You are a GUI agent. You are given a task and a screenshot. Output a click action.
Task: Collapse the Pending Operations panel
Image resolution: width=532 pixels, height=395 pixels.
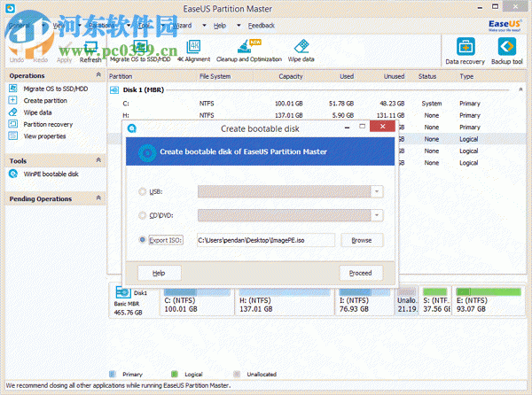98,197
